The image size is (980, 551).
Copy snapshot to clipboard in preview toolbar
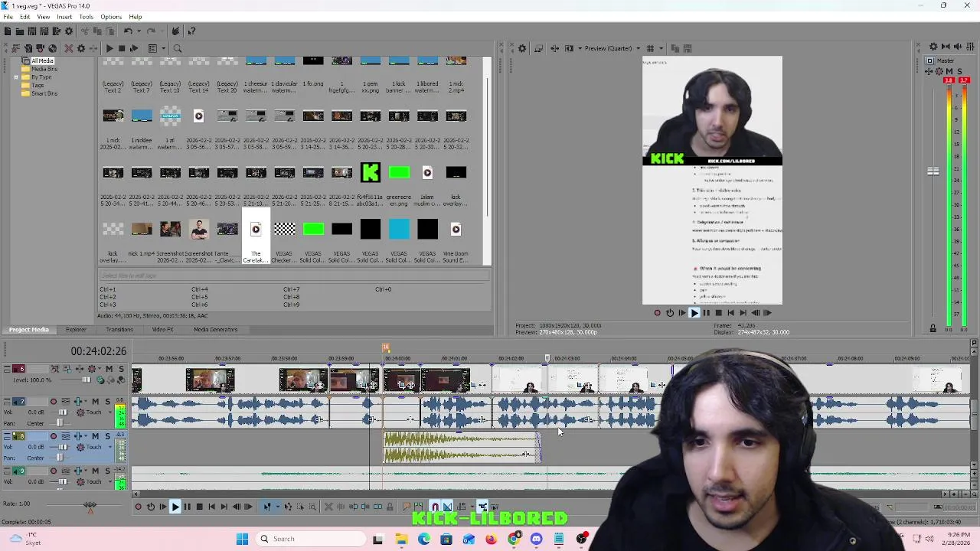pyautogui.click(x=675, y=48)
